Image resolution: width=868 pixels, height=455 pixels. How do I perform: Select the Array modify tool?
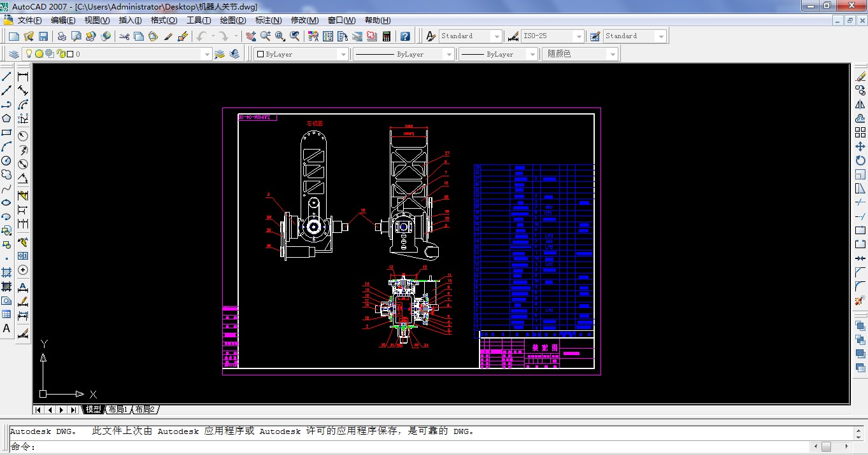[860, 132]
